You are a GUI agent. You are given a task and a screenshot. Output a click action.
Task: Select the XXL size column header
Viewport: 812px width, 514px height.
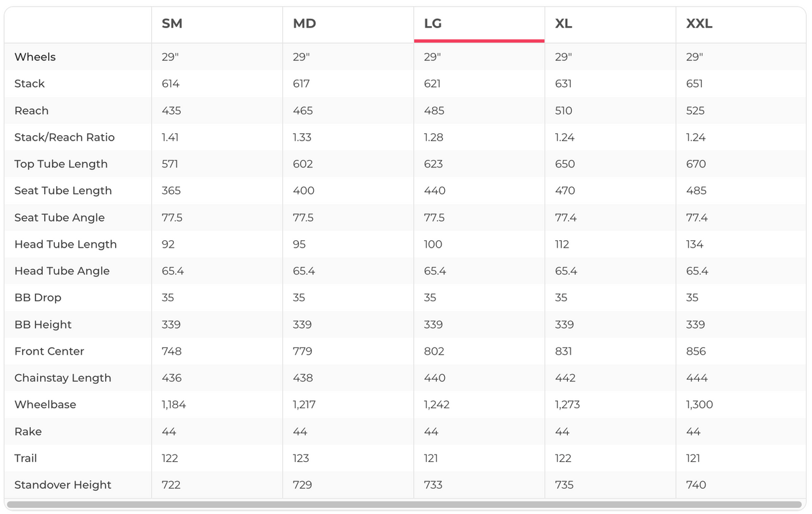pos(699,24)
